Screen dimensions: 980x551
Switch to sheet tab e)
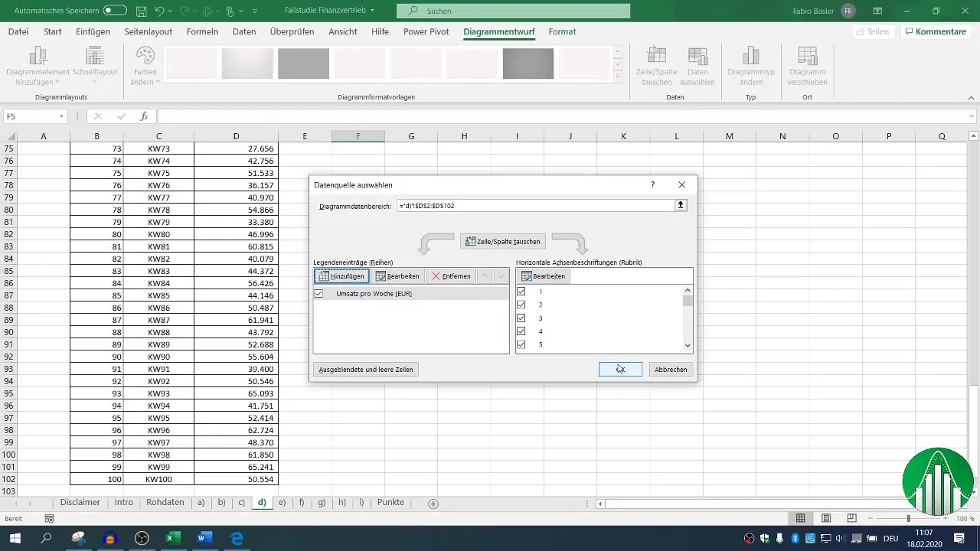click(283, 503)
